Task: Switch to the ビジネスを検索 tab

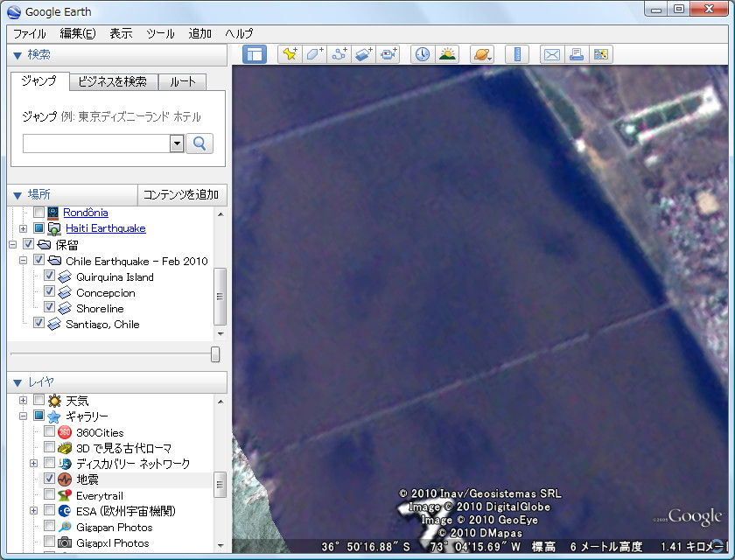Action: pos(113,82)
